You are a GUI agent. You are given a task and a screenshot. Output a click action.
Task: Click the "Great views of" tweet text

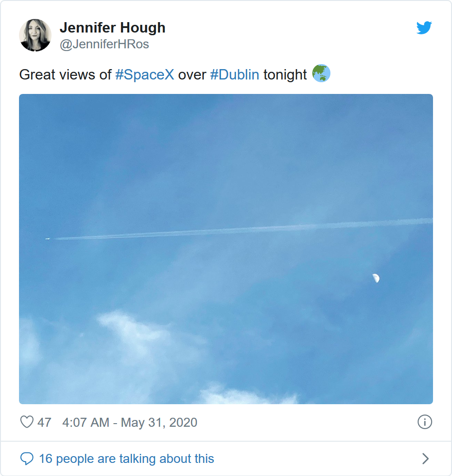click(x=65, y=75)
